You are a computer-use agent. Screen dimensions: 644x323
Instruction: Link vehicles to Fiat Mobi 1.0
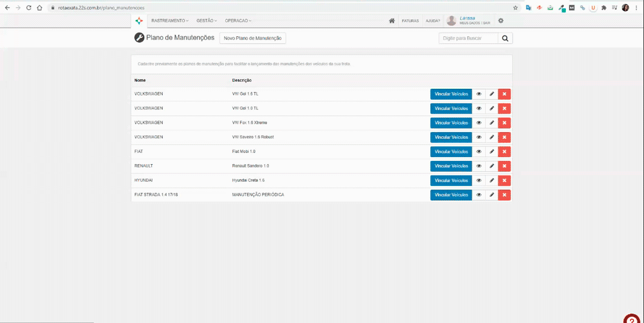(x=451, y=151)
